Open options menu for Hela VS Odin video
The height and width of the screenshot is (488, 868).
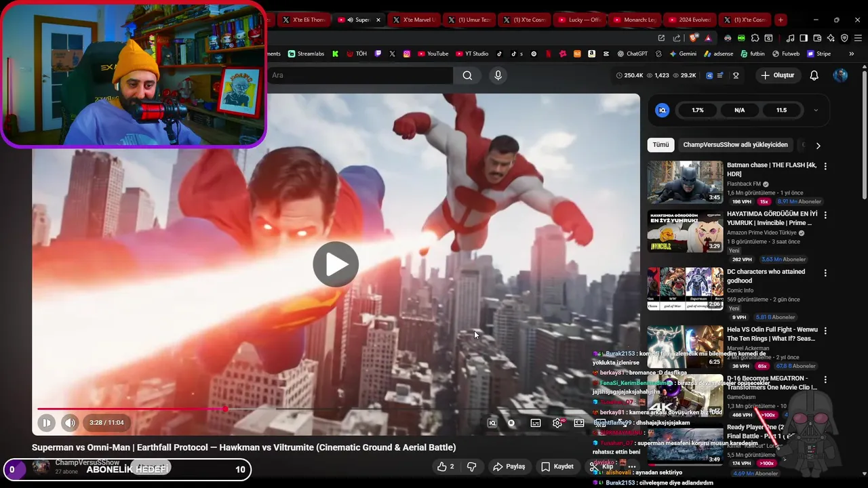pos(825,331)
